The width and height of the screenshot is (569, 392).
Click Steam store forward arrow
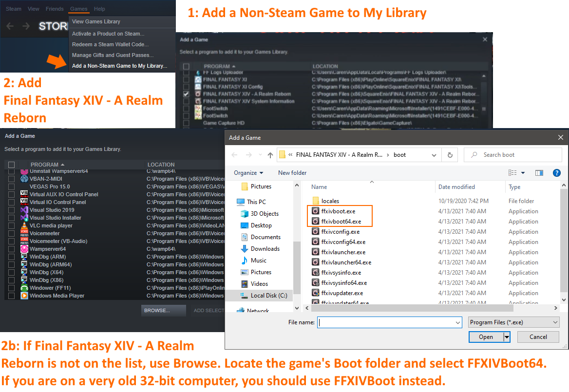26,26
